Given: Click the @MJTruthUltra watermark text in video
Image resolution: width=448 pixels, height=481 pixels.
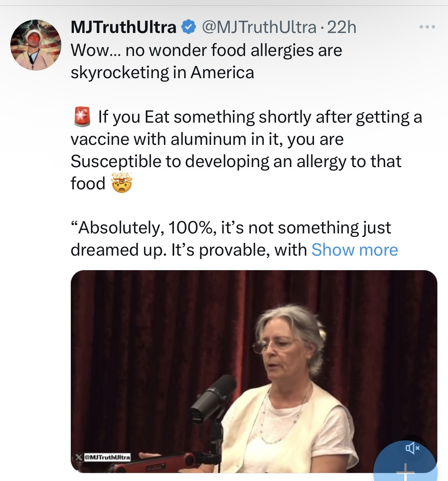Looking at the screenshot, I should [107, 457].
